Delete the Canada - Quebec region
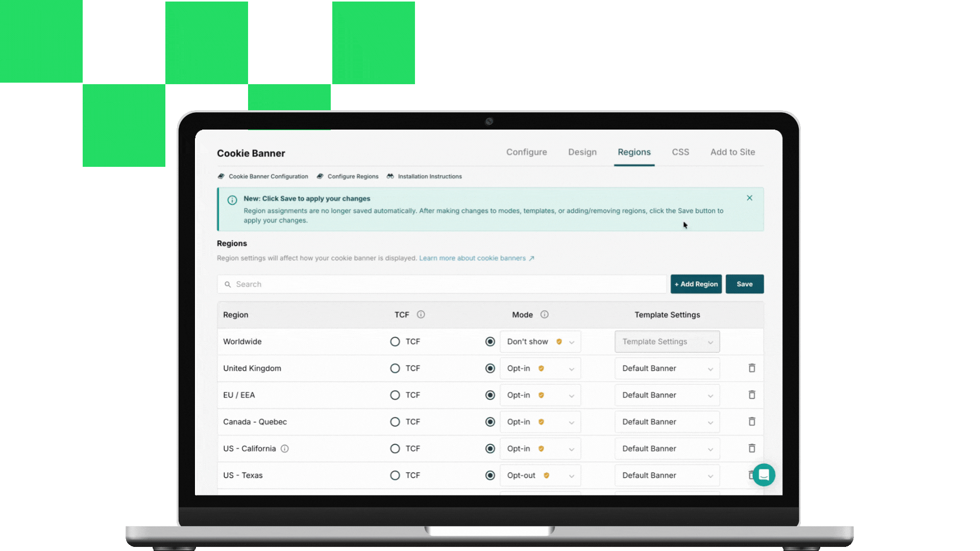This screenshot has height=551, width=980. tap(751, 422)
